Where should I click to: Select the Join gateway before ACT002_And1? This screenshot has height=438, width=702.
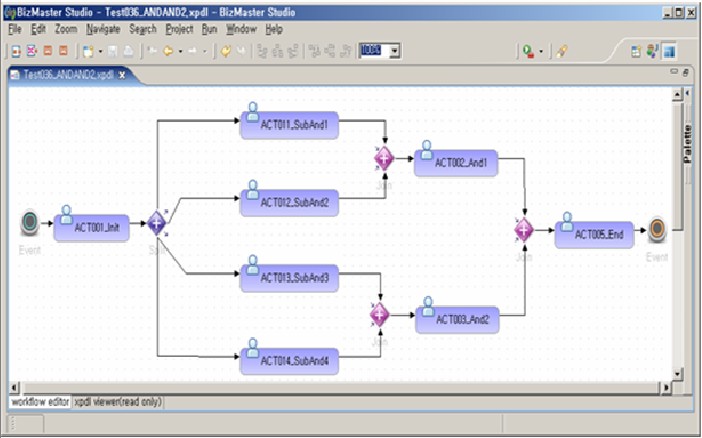click(384, 158)
